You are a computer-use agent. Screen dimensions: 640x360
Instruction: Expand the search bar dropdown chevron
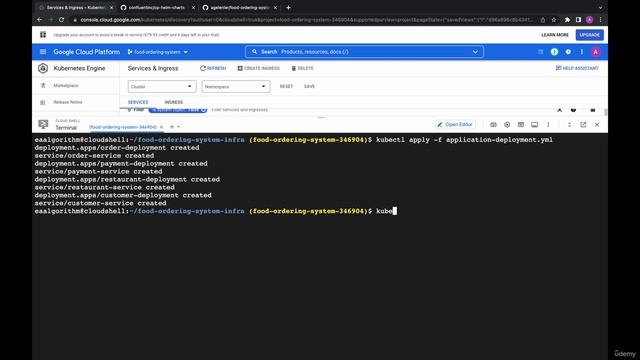click(x=475, y=52)
